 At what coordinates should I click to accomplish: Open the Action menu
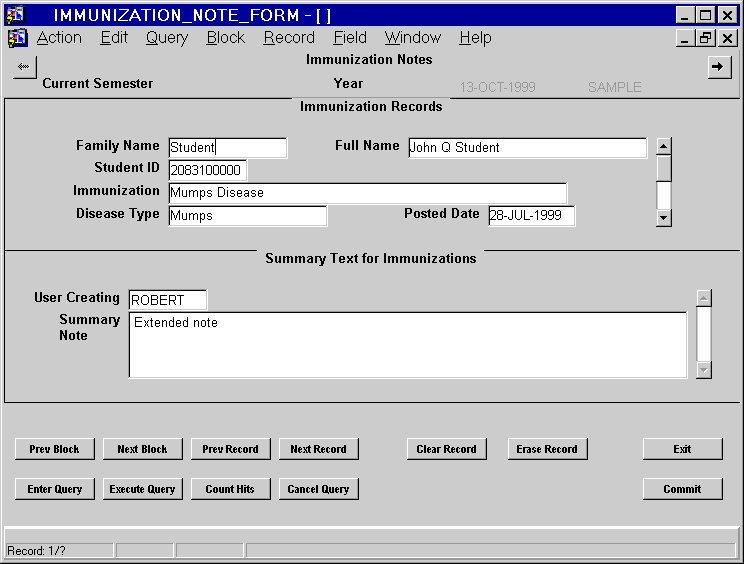point(59,37)
